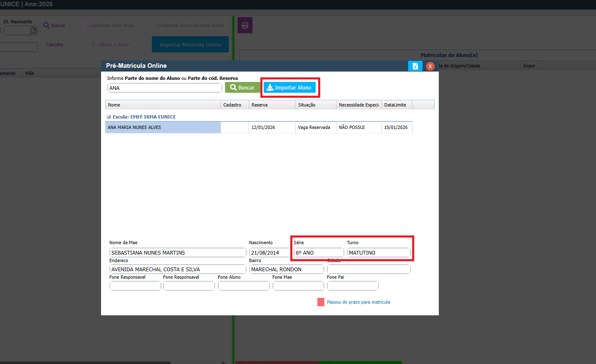Close the Pré-Matricula Online dialog
596x364 pixels.
[x=430, y=66]
